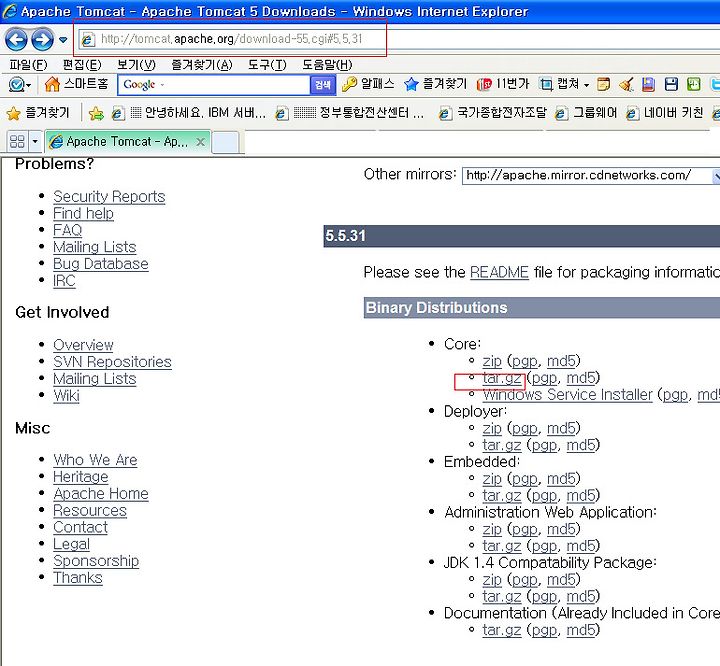Image resolution: width=720 pixels, height=666 pixels.
Task: Open the SVN Repositories link
Action: (x=112, y=362)
